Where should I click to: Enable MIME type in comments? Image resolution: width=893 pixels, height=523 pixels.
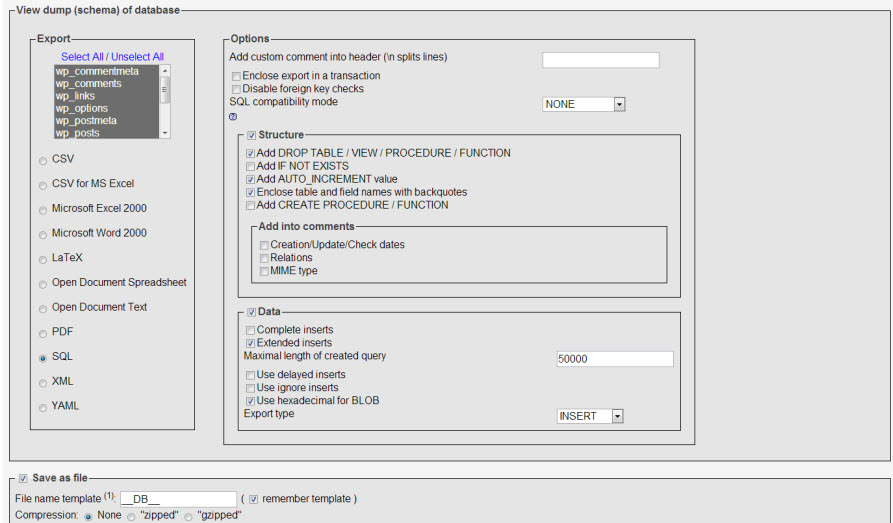tap(264, 271)
